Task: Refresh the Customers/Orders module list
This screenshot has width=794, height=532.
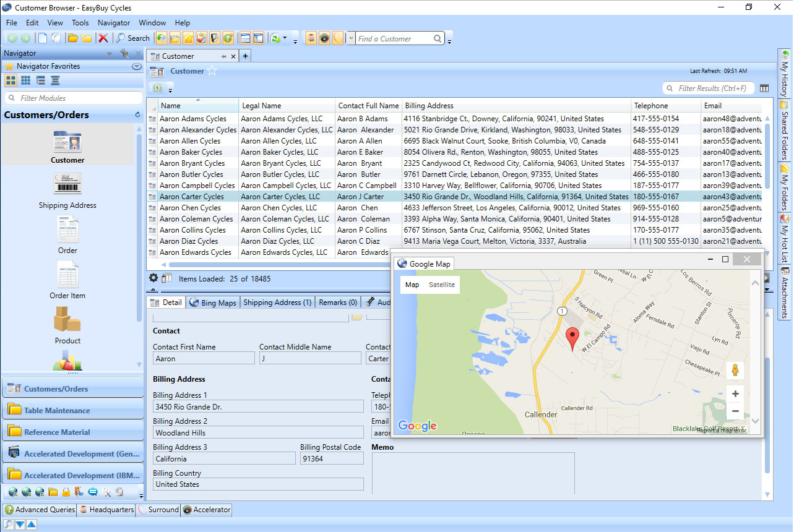Action: [137, 115]
